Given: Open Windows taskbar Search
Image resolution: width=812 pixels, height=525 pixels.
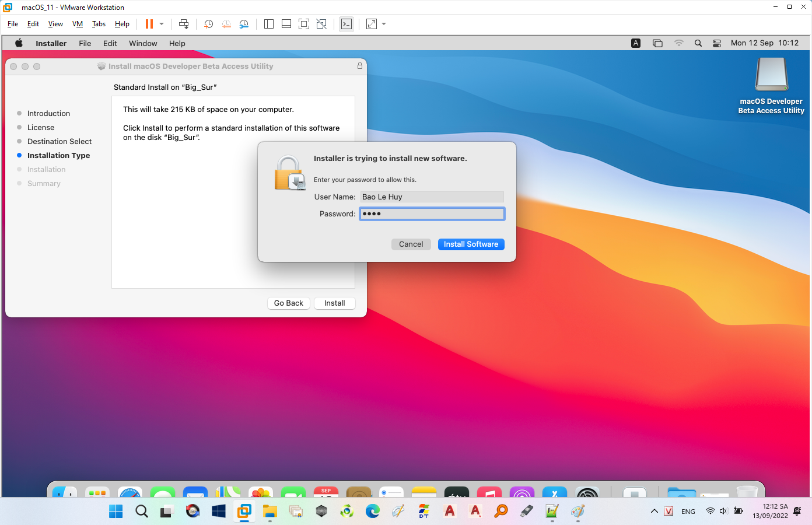Looking at the screenshot, I should pyautogui.click(x=142, y=512).
